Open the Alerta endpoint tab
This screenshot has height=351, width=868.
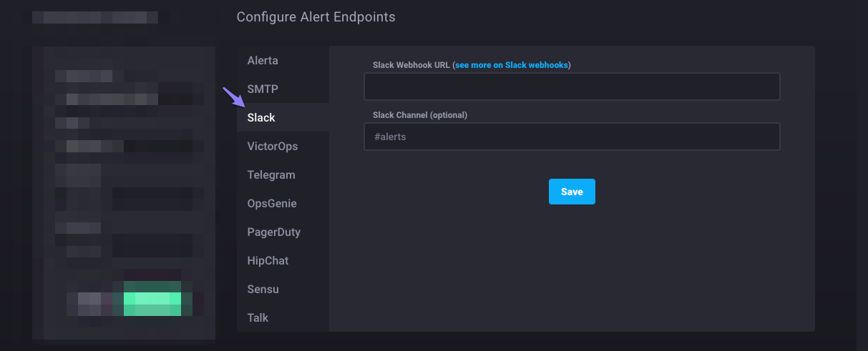click(x=263, y=61)
